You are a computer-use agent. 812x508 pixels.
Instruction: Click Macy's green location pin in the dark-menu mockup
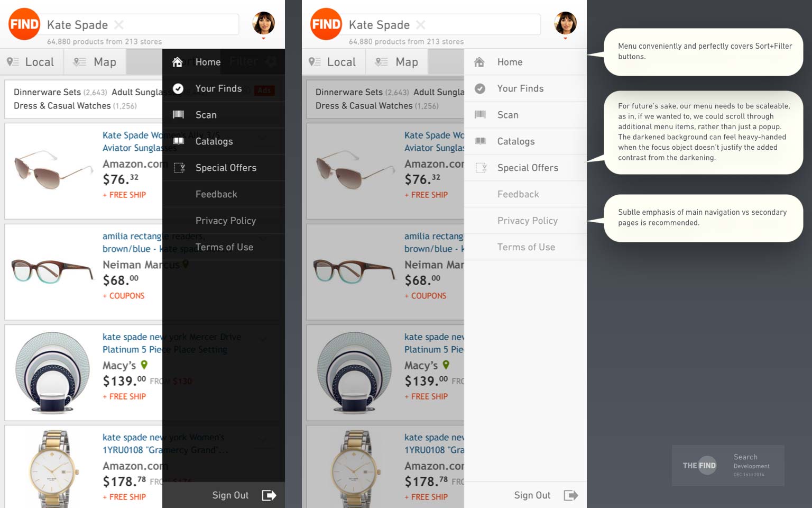tap(144, 365)
